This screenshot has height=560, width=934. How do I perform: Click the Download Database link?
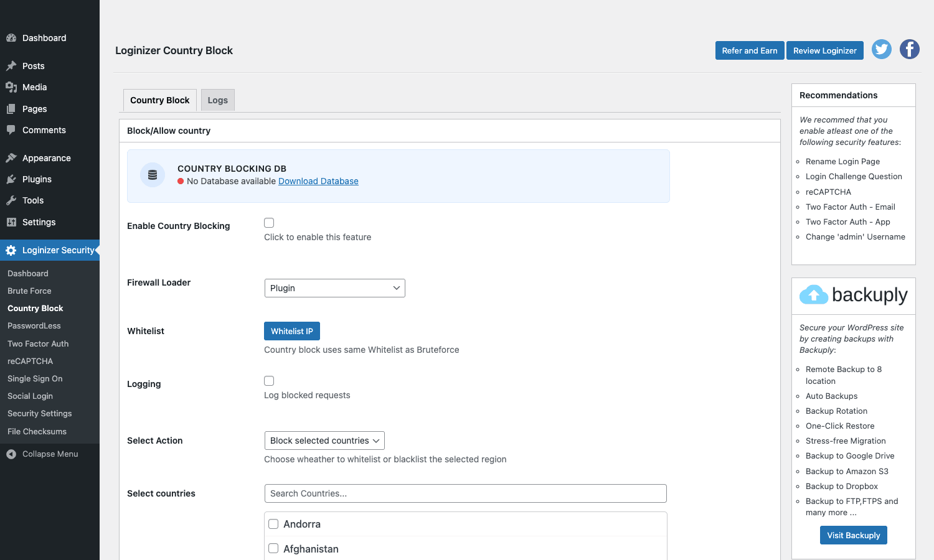click(318, 181)
